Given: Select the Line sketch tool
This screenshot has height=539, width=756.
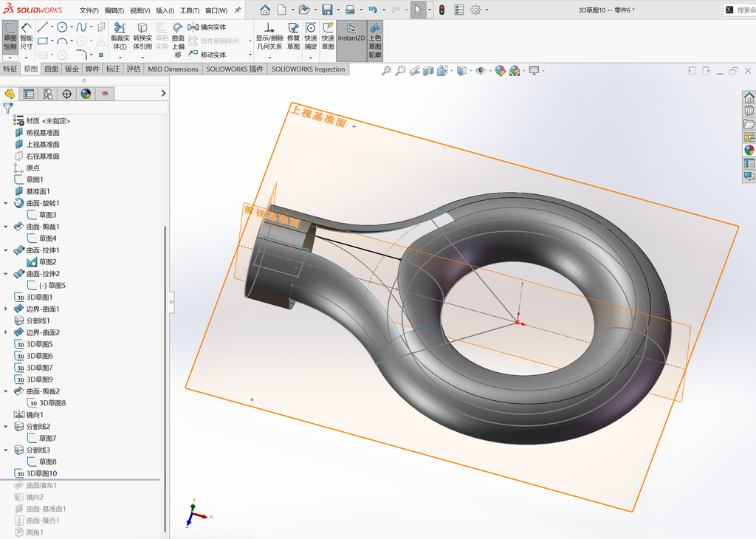Looking at the screenshot, I should [x=42, y=27].
